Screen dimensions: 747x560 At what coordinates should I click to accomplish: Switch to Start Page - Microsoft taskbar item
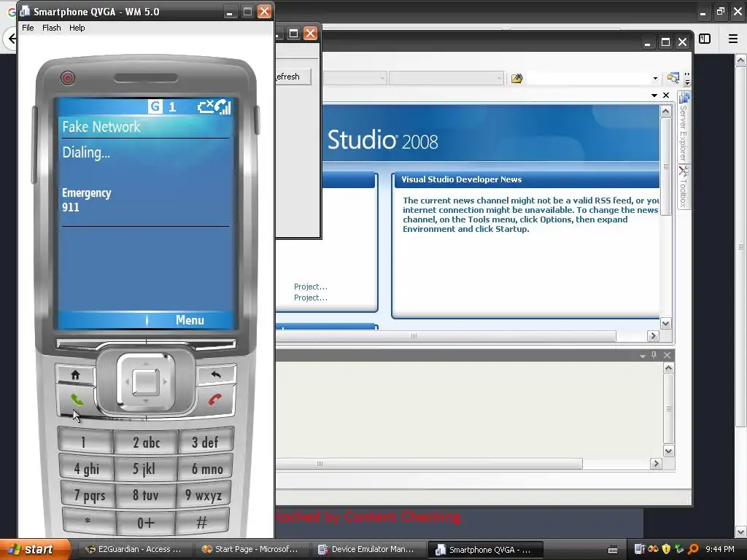click(250, 550)
